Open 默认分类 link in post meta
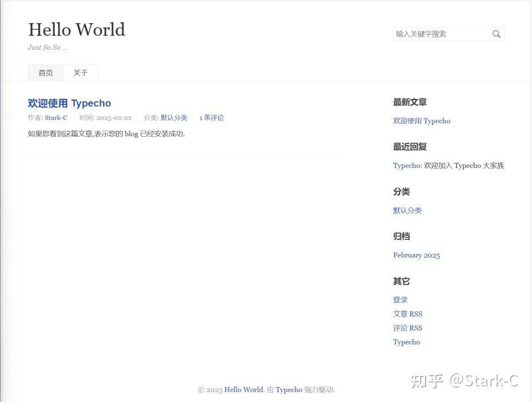The height and width of the screenshot is (402, 532). point(173,117)
